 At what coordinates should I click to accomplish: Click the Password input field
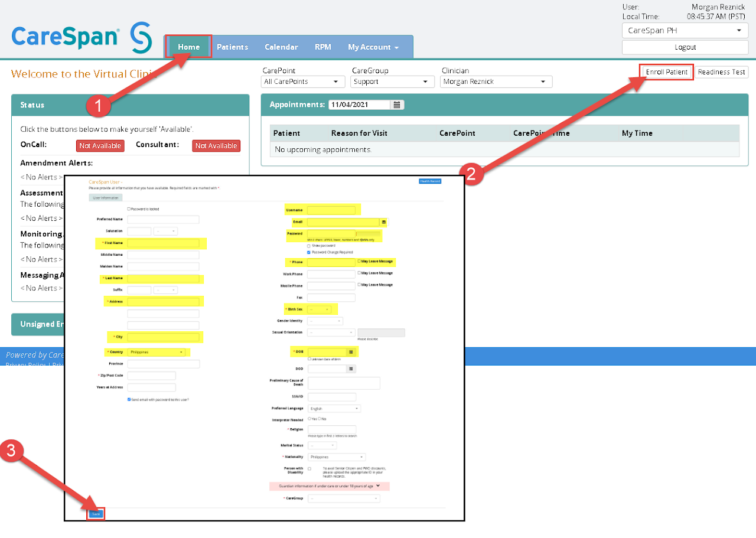331,234
